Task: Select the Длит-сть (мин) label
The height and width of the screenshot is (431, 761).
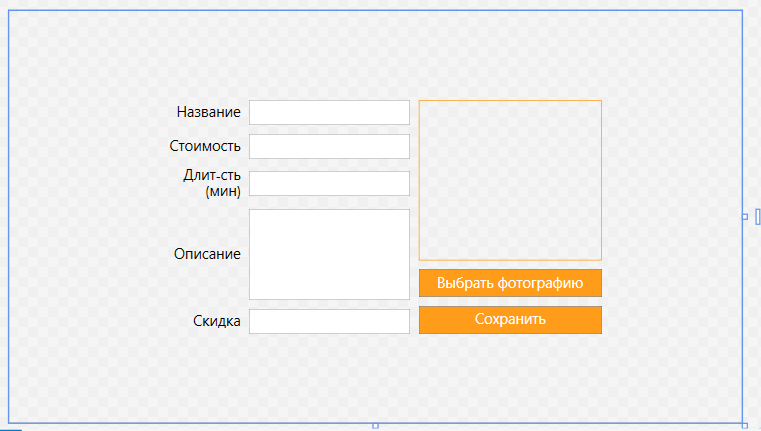Action: 212,183
